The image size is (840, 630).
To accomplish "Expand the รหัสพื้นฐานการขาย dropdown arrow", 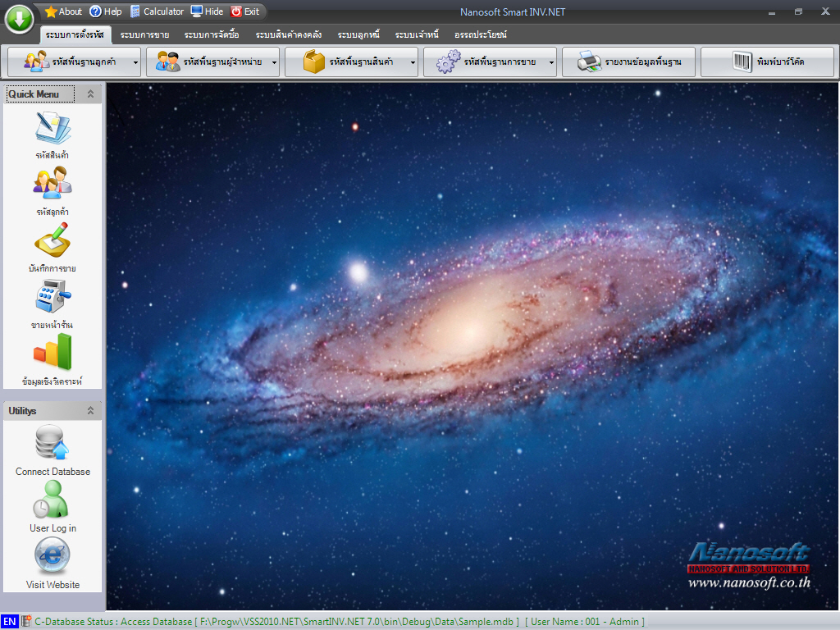I will [551, 62].
